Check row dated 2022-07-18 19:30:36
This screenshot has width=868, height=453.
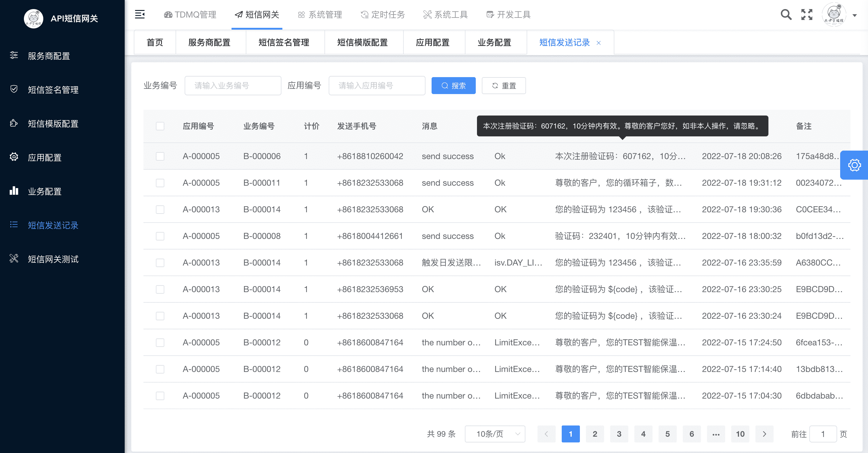tap(160, 210)
